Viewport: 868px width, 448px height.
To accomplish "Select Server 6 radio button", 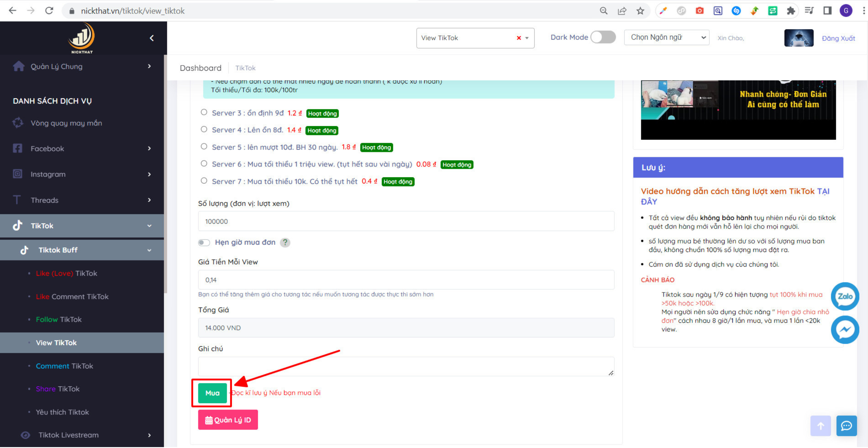I will pos(204,163).
